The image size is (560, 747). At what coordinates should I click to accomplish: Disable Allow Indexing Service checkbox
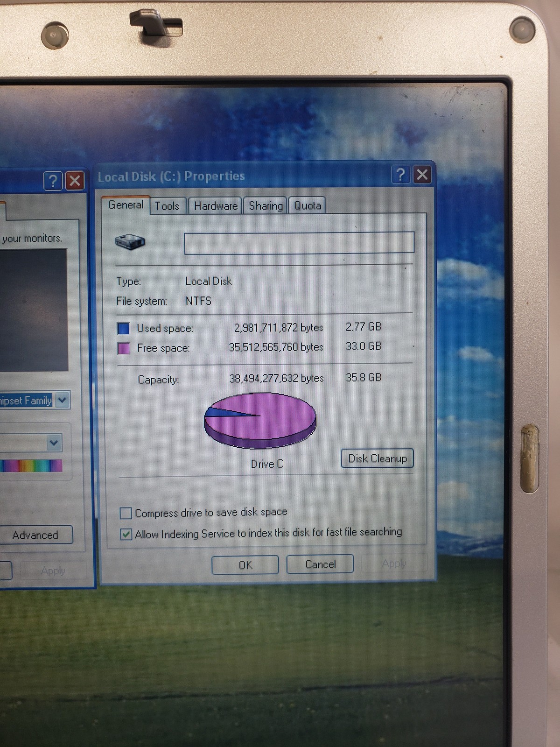click(x=126, y=534)
